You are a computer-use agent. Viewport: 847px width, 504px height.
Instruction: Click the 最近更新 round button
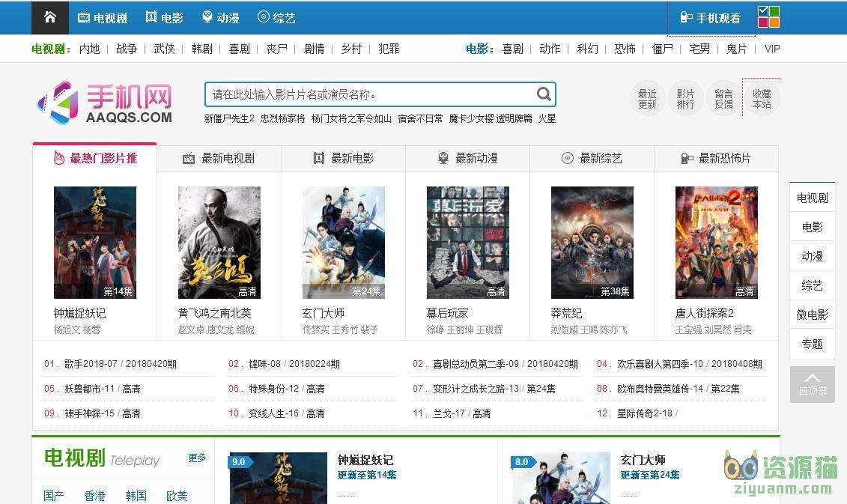point(647,99)
